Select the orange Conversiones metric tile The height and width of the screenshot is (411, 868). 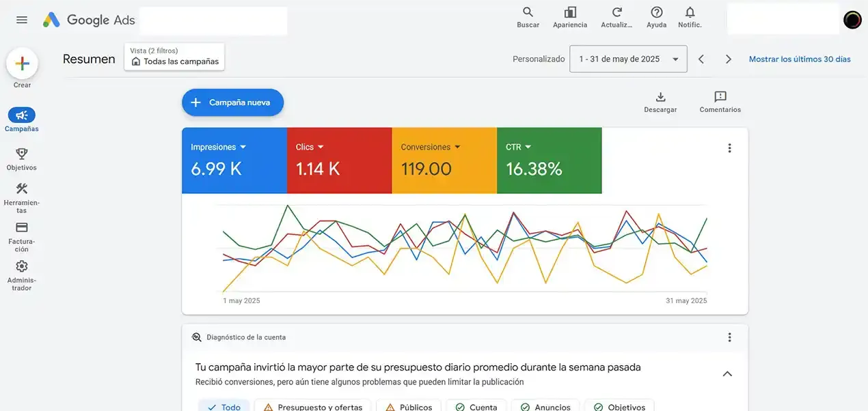pyautogui.click(x=444, y=160)
